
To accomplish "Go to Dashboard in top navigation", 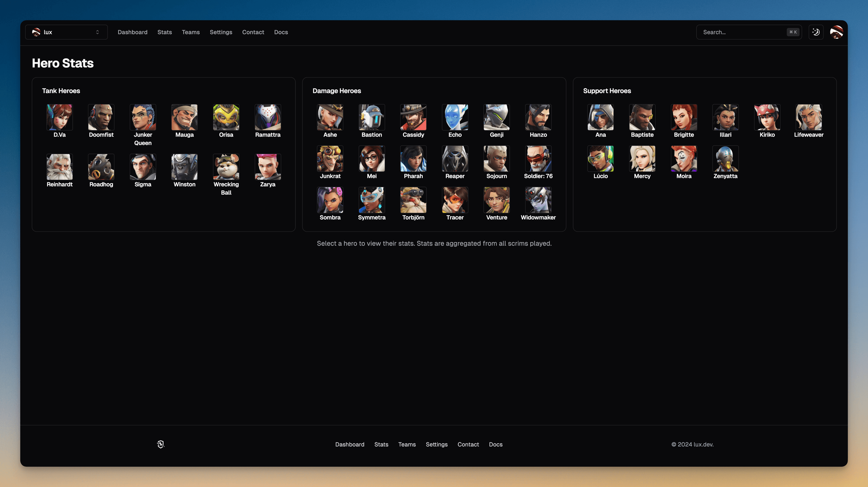I will [x=132, y=32].
